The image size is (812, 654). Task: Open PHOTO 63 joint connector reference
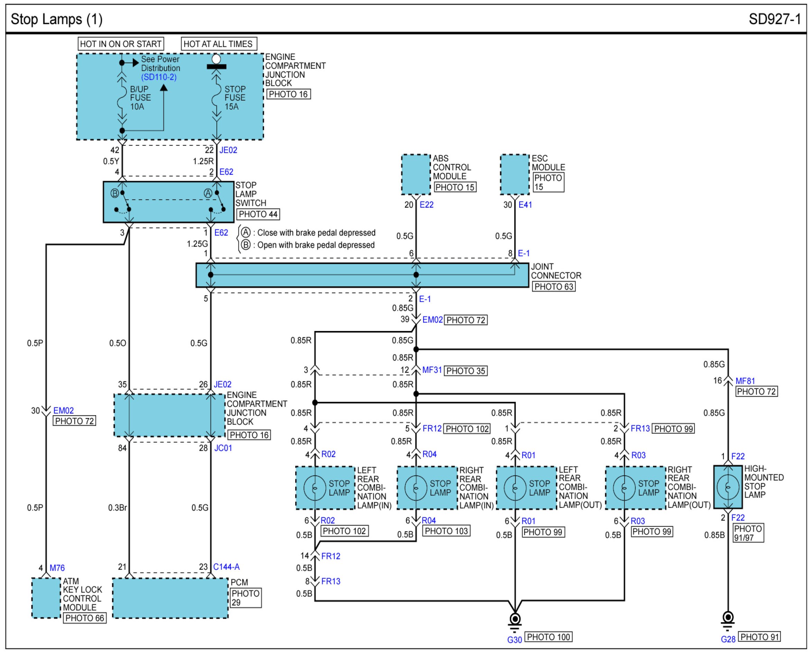point(554,287)
